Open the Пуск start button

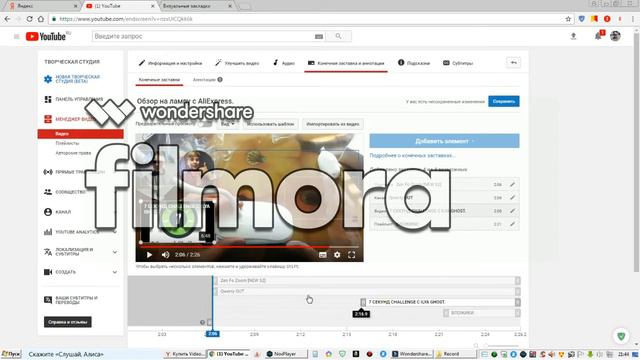11,354
